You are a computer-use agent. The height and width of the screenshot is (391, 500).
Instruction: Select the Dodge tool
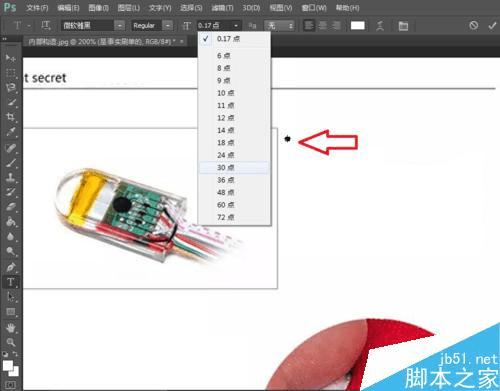pyautogui.click(x=10, y=251)
